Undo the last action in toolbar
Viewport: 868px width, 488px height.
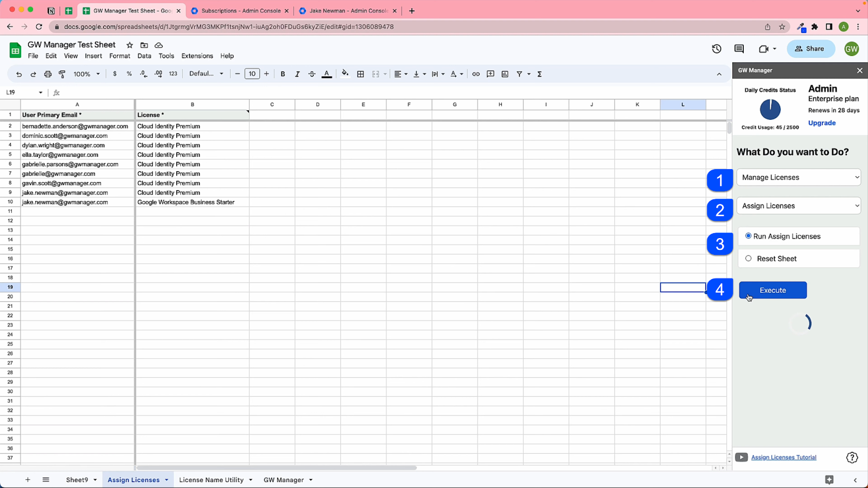19,74
